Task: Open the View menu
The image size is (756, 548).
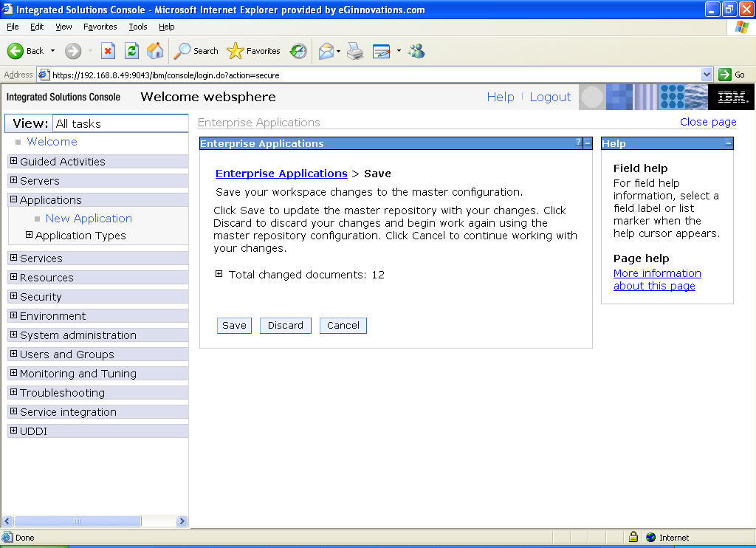Action: point(63,27)
